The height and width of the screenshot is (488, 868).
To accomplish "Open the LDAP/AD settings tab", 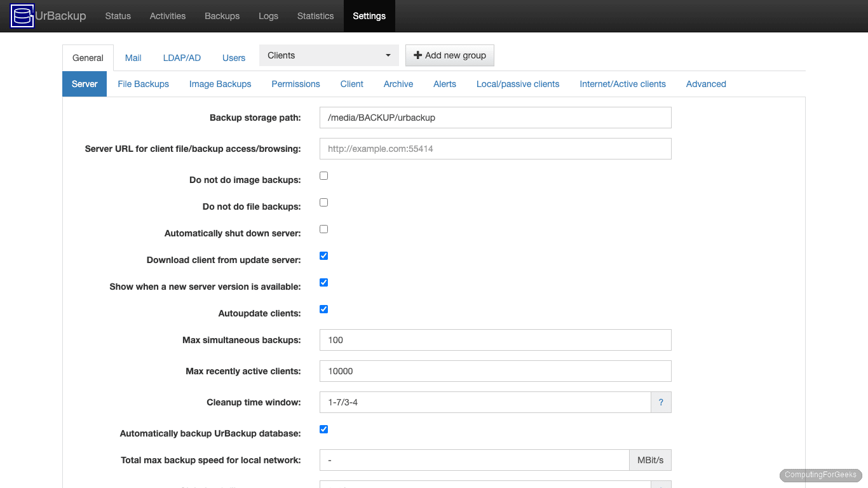I will tap(182, 57).
